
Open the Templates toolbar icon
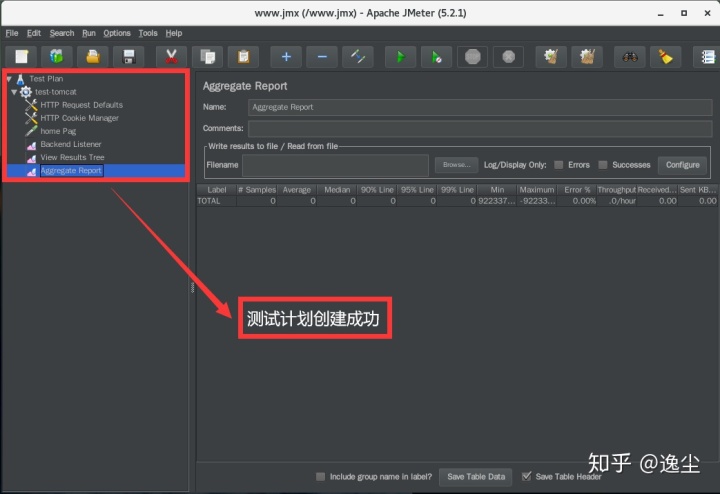coord(56,57)
